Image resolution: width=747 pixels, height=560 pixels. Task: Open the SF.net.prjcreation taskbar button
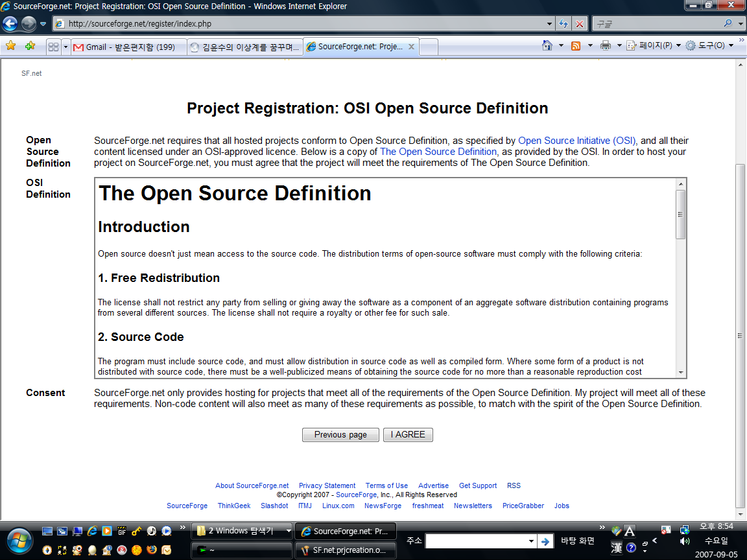pos(346,550)
